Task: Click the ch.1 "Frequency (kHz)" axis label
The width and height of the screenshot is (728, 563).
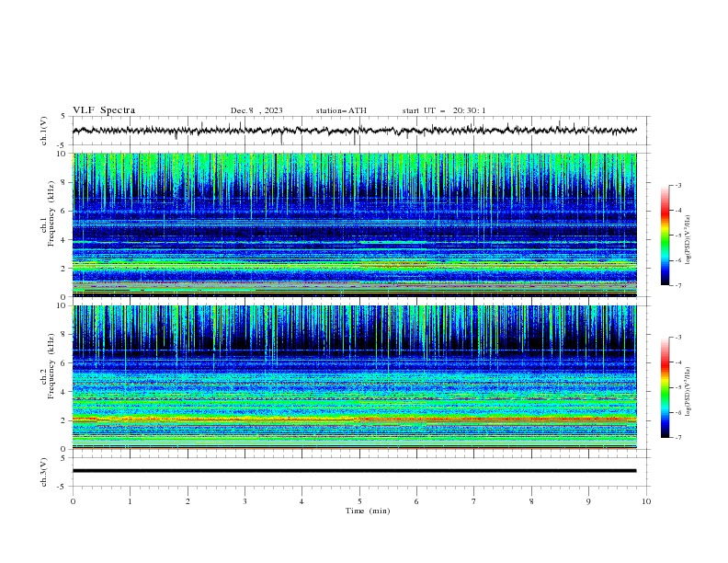Action: 51,213
